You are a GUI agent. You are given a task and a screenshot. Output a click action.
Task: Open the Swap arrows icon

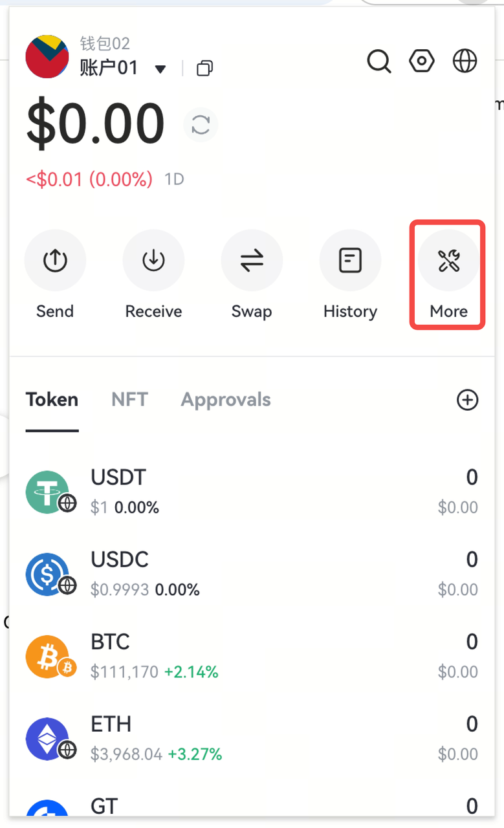[252, 261]
